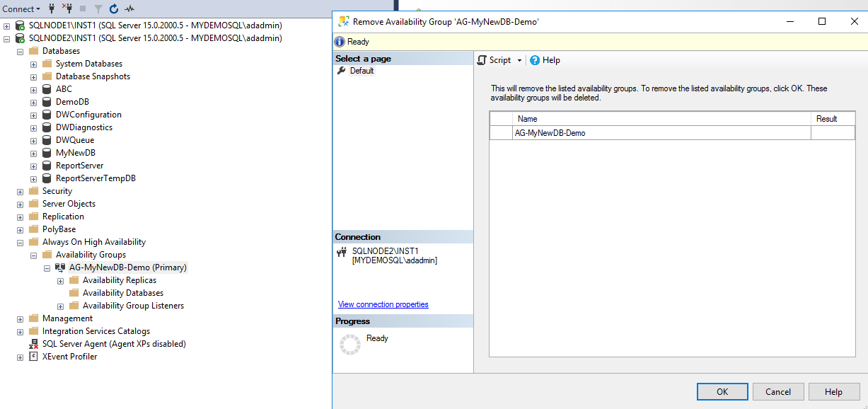This screenshot has width=868, height=409.
Task: Click the Help label in dialog toolbar
Action: pyautogui.click(x=551, y=60)
